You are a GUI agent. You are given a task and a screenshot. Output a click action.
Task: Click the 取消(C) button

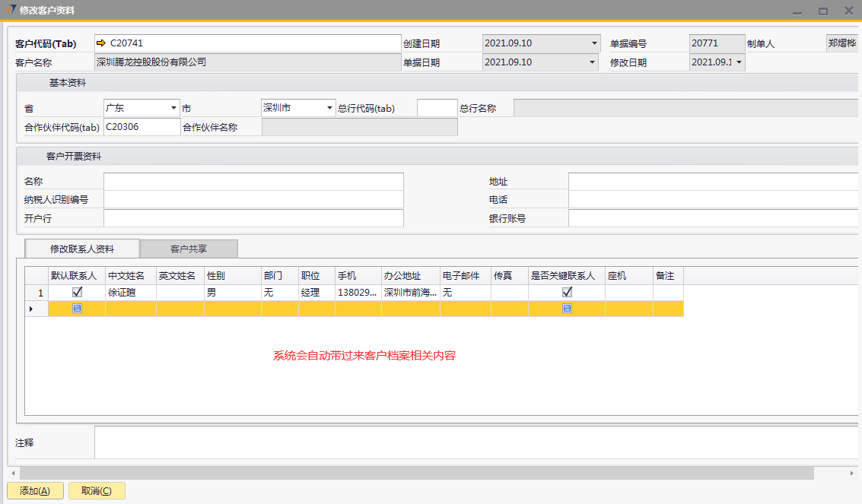coord(97,491)
